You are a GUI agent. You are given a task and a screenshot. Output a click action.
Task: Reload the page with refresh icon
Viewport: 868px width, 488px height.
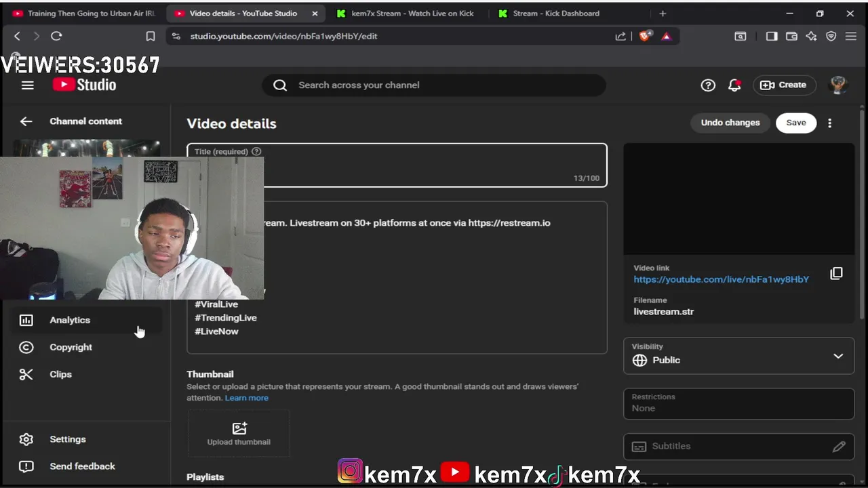pos(56,36)
